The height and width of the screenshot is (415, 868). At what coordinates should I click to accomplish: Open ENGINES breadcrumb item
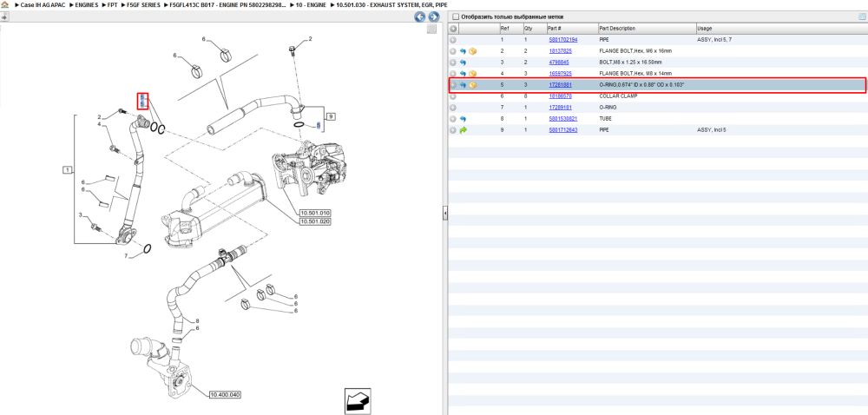[x=87, y=4]
